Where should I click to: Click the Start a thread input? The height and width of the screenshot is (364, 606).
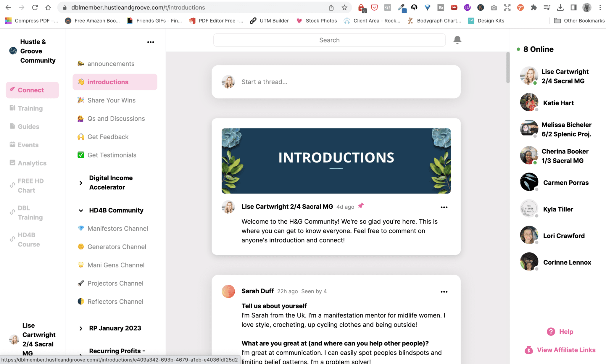336,82
